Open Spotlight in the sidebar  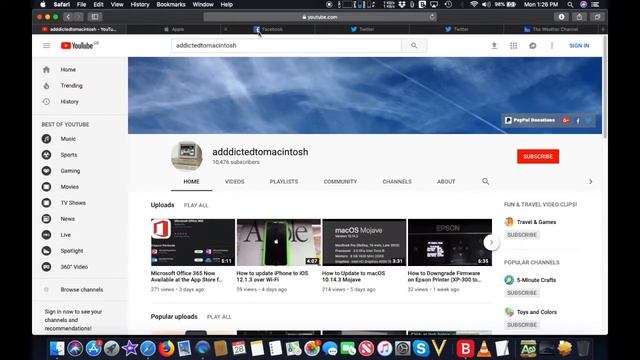(71, 251)
